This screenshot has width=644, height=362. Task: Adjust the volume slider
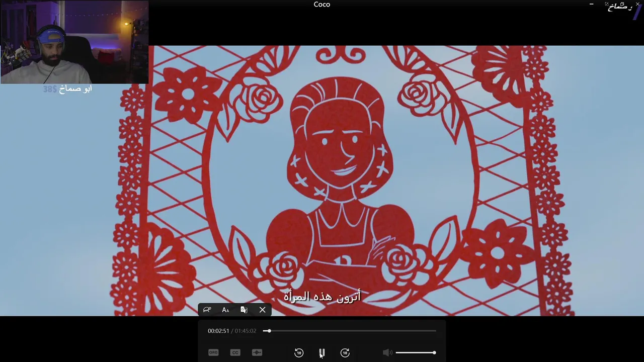click(x=416, y=352)
